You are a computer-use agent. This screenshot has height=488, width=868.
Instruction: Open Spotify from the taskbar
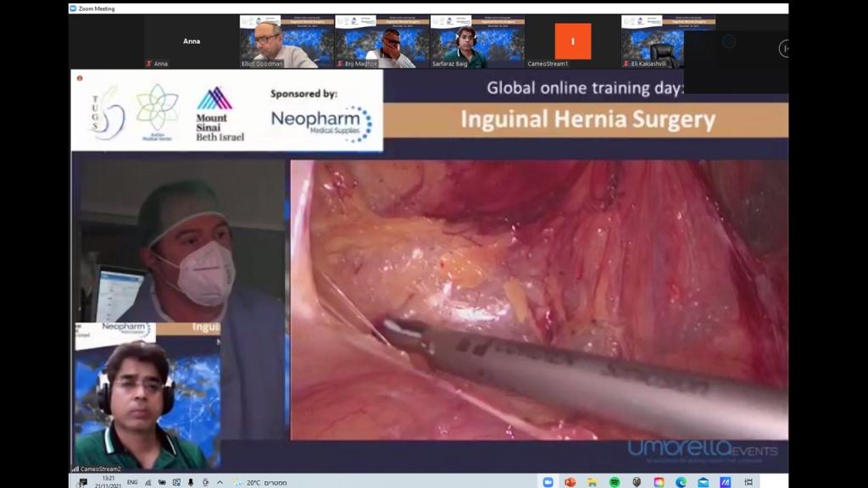coord(614,482)
